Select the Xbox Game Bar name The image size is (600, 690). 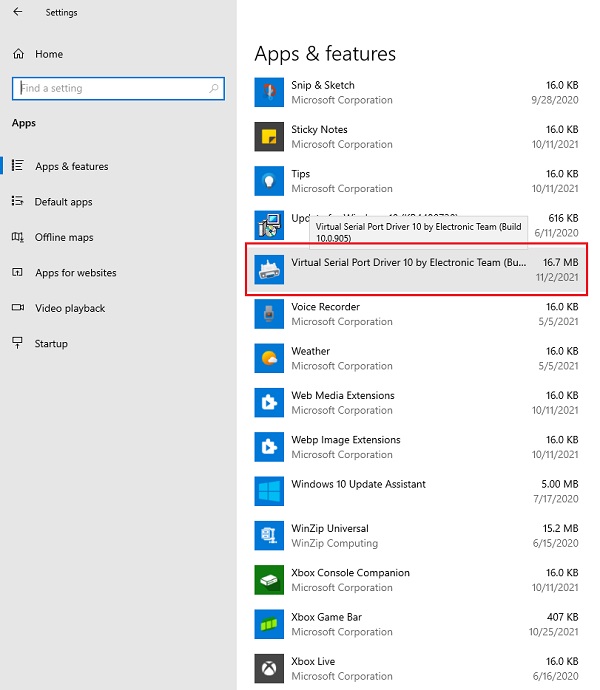pos(326,617)
